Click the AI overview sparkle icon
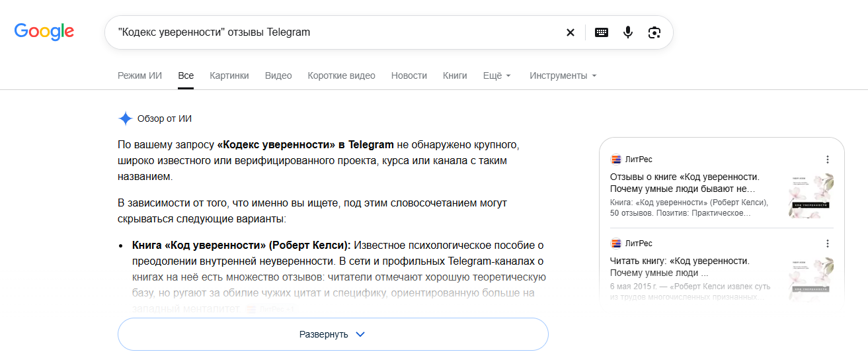Viewport: 868px width, 364px height. (x=126, y=118)
